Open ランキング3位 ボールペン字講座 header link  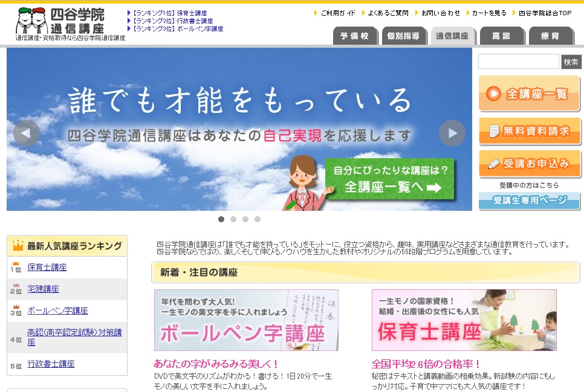178,28
